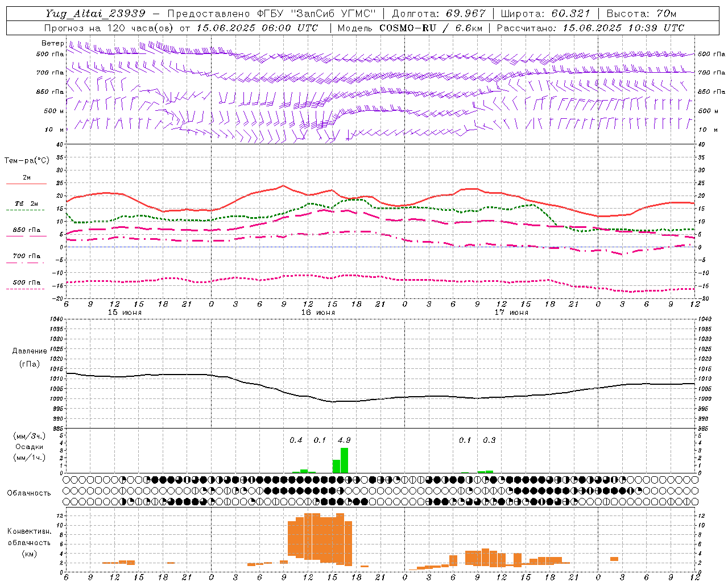Click the '500 гПа' temperature legend entry
This screenshot has height=582, width=728.
pos(27,282)
